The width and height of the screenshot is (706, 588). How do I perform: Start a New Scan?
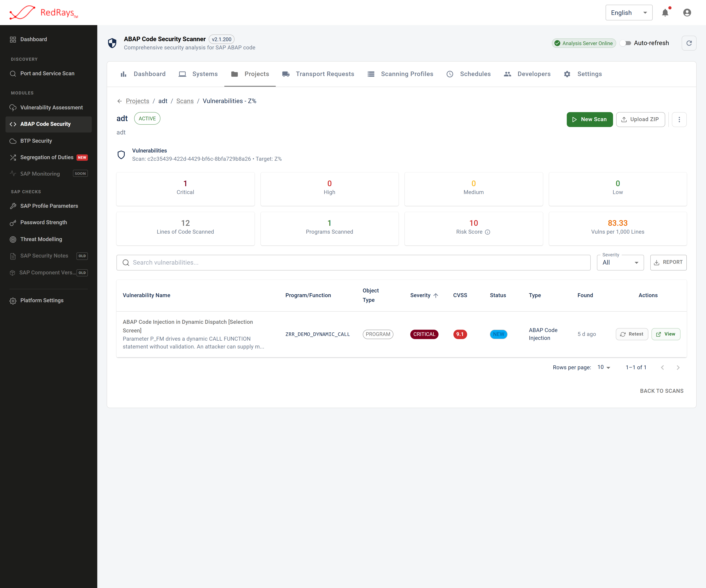pyautogui.click(x=589, y=120)
